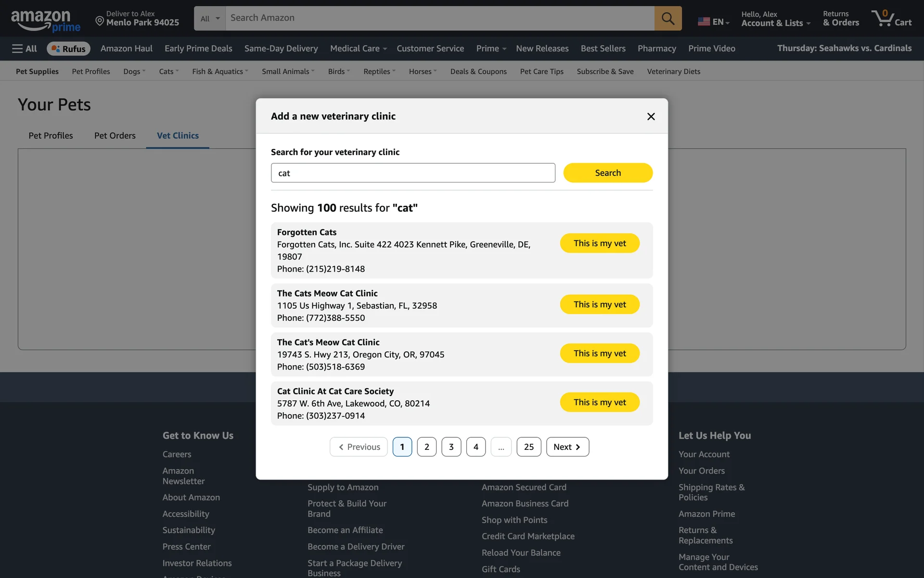This screenshot has height=578, width=924.
Task: Switch to the Pet Profiles tab
Action: click(51, 136)
